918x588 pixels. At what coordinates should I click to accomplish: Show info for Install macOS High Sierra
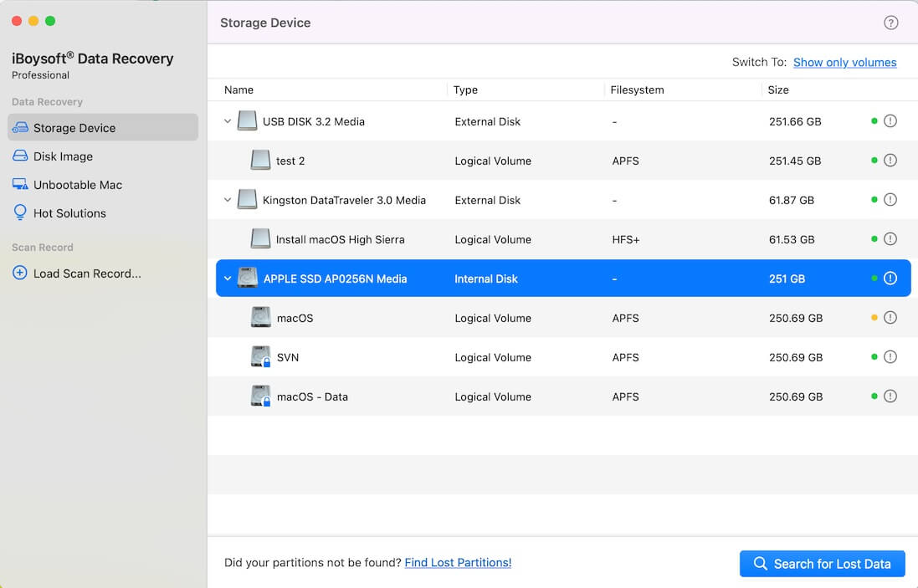click(x=890, y=238)
